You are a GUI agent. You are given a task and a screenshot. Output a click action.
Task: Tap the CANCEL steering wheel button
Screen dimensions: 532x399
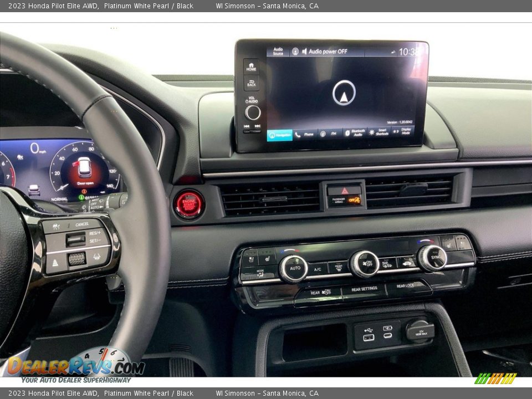[82, 224]
